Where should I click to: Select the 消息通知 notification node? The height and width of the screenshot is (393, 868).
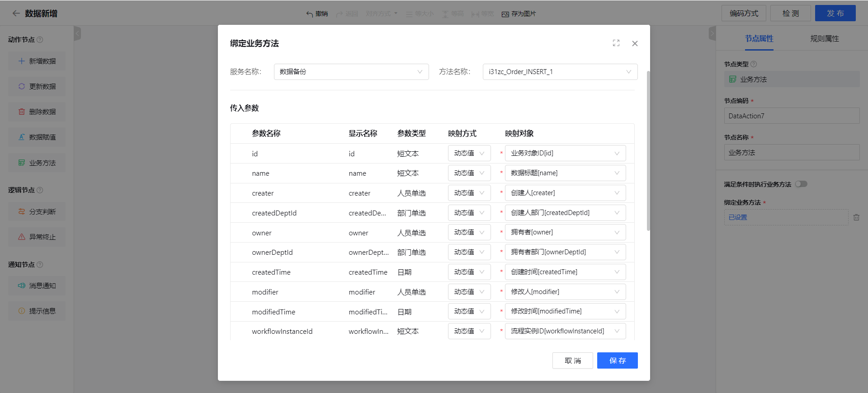(x=37, y=285)
